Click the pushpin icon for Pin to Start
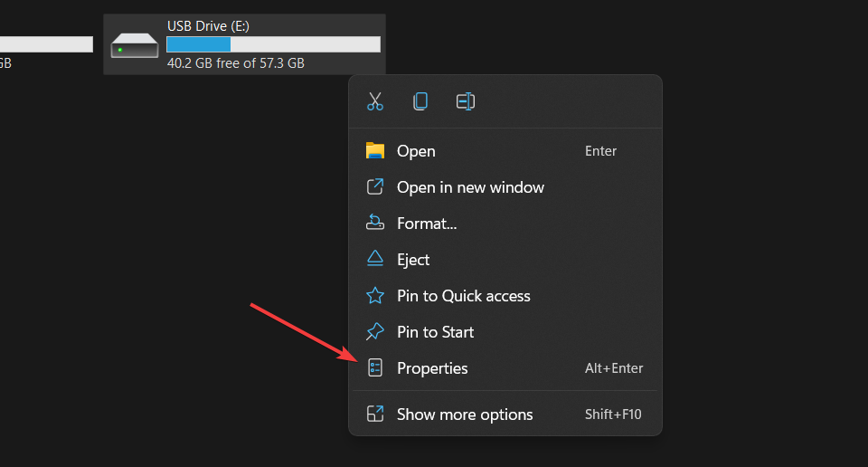Screen dimensions: 868x467 coord(375,332)
